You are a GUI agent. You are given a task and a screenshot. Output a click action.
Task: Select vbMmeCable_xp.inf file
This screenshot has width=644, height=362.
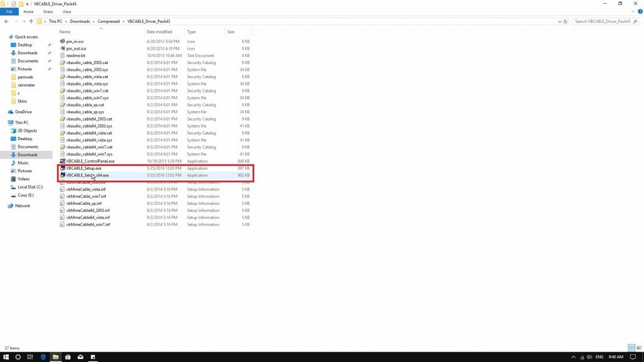[84, 203]
